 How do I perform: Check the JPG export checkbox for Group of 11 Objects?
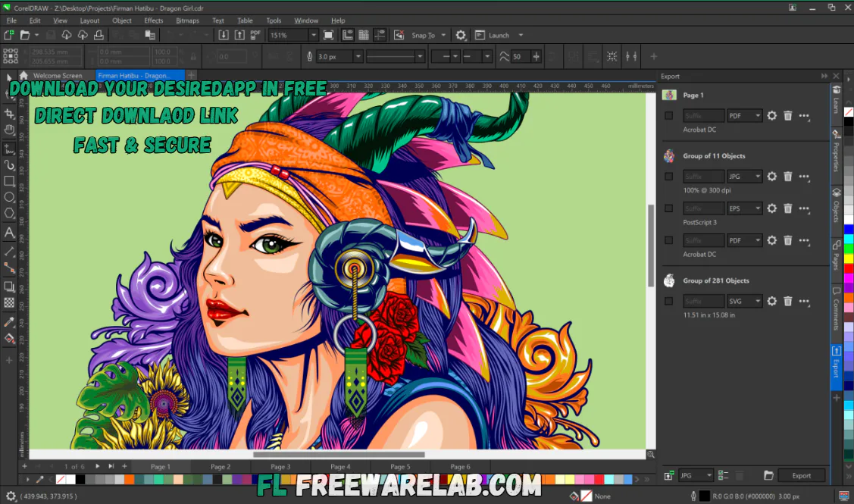[x=670, y=177]
